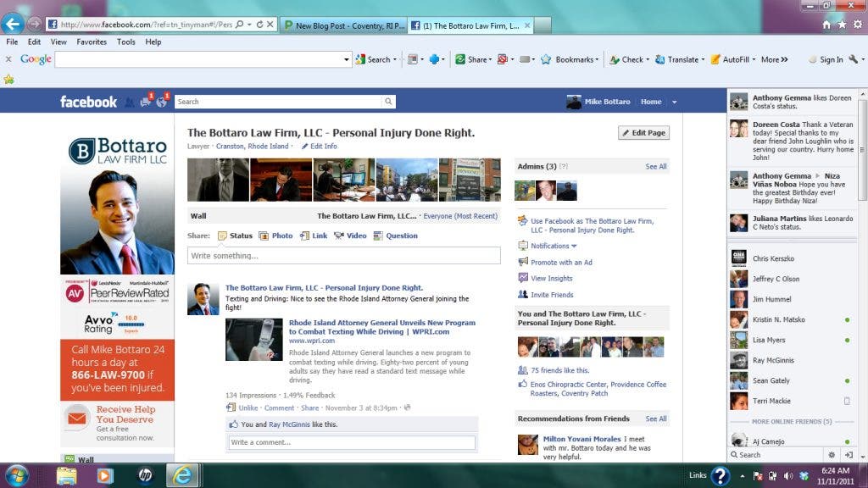Image resolution: width=868 pixels, height=488 pixels.
Task: Open Windows Start button
Action: pos(17,475)
